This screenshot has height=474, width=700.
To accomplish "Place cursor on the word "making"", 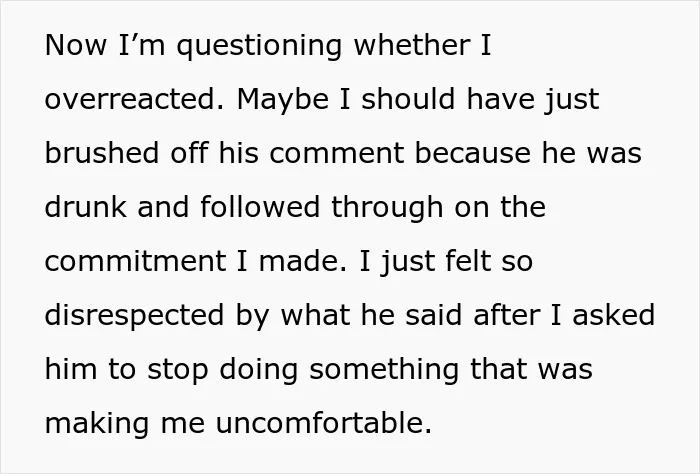I will tap(97, 424).
